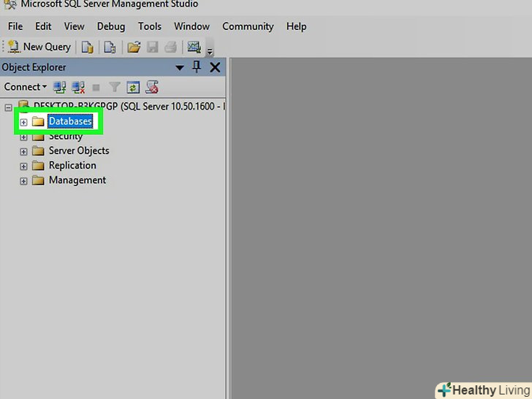Click the Print icon in toolbar

click(171, 47)
